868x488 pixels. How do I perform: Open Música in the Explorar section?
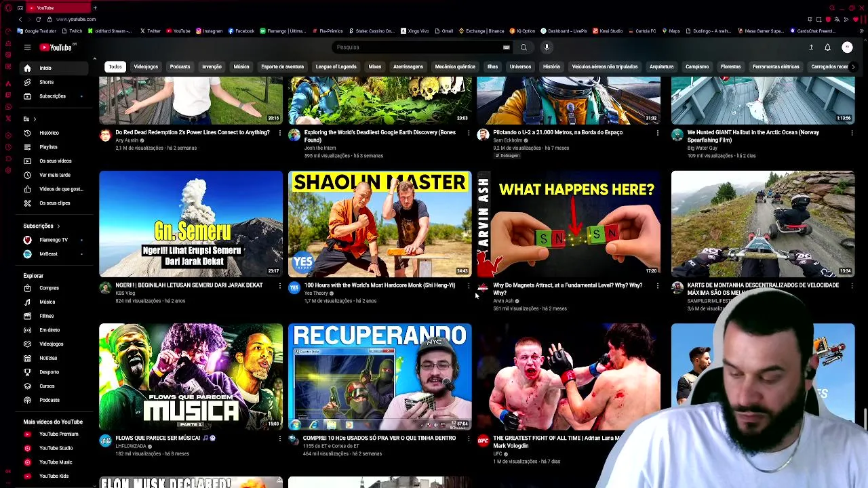[54, 302]
